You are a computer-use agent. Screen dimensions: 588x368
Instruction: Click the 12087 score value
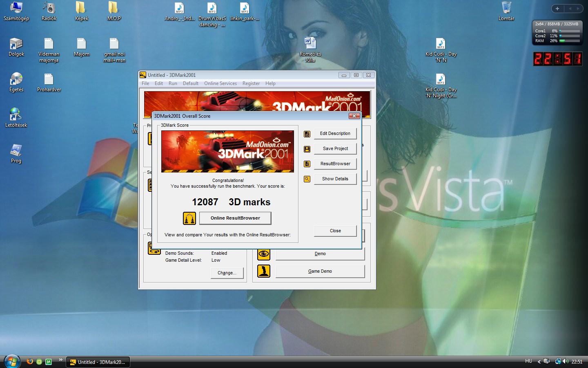pos(205,202)
